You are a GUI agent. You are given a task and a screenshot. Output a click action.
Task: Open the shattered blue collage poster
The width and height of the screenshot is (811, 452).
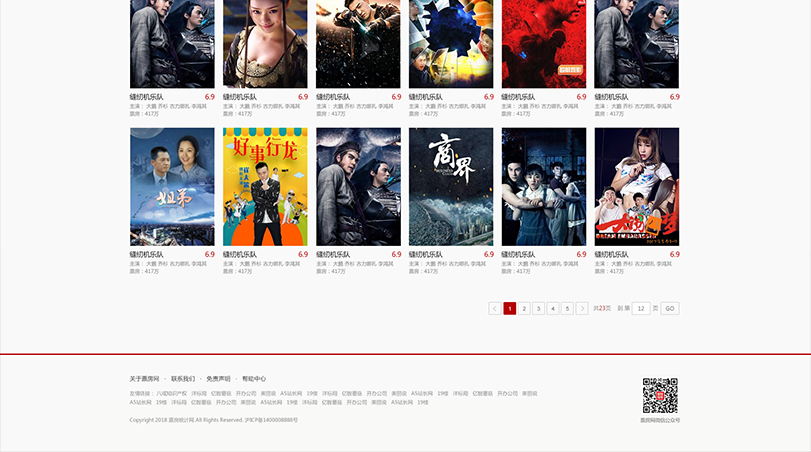pyautogui.click(x=451, y=44)
